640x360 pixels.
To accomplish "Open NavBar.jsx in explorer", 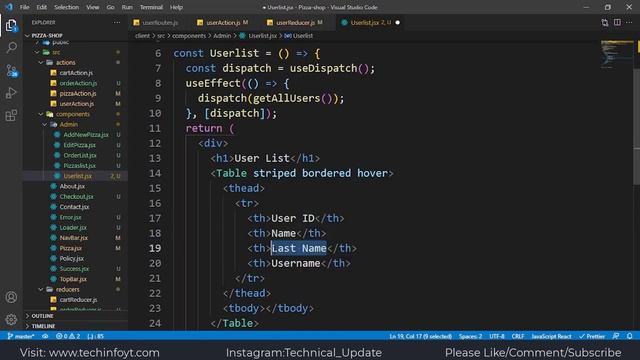I will pos(73,238).
